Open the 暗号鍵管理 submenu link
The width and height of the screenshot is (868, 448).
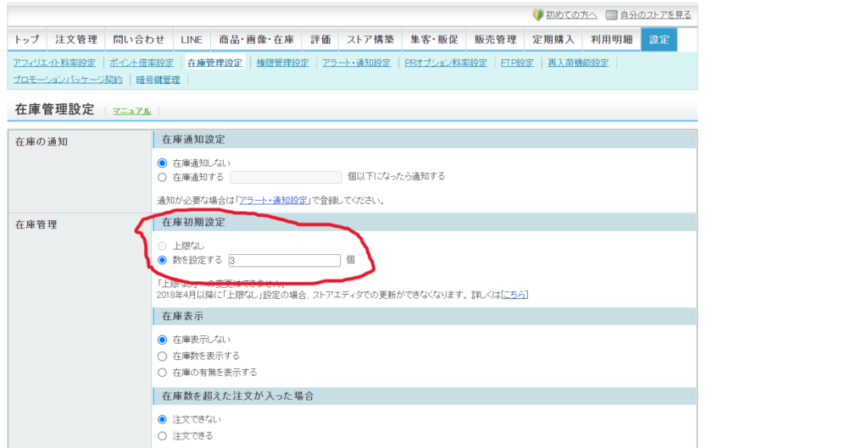click(x=159, y=80)
